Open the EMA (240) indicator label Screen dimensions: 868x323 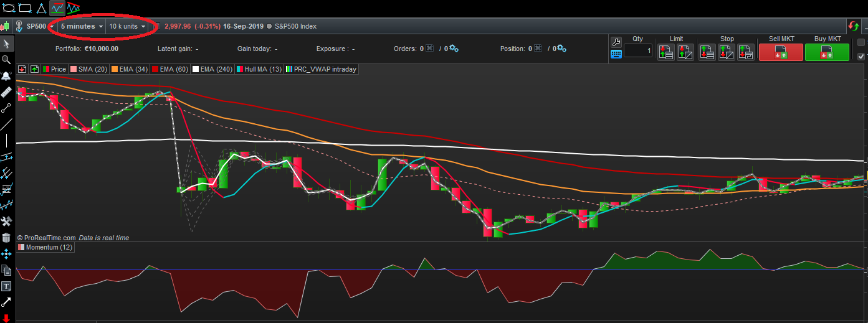pos(212,69)
